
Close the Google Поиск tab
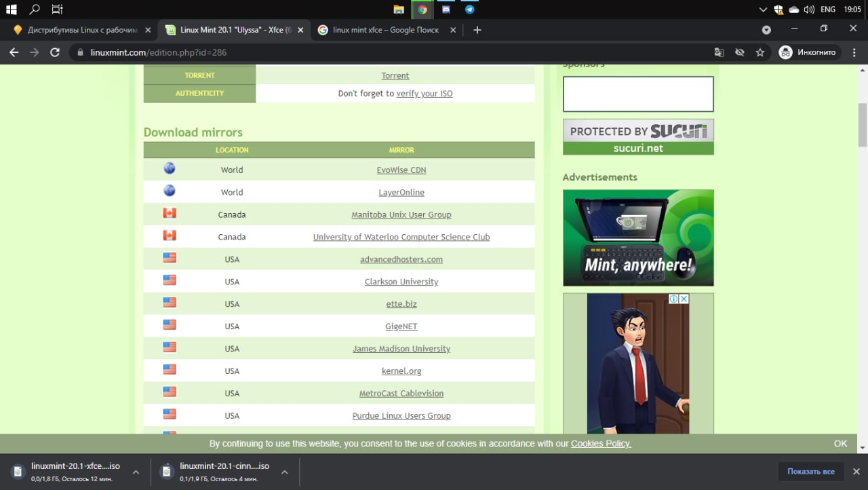[x=452, y=30]
